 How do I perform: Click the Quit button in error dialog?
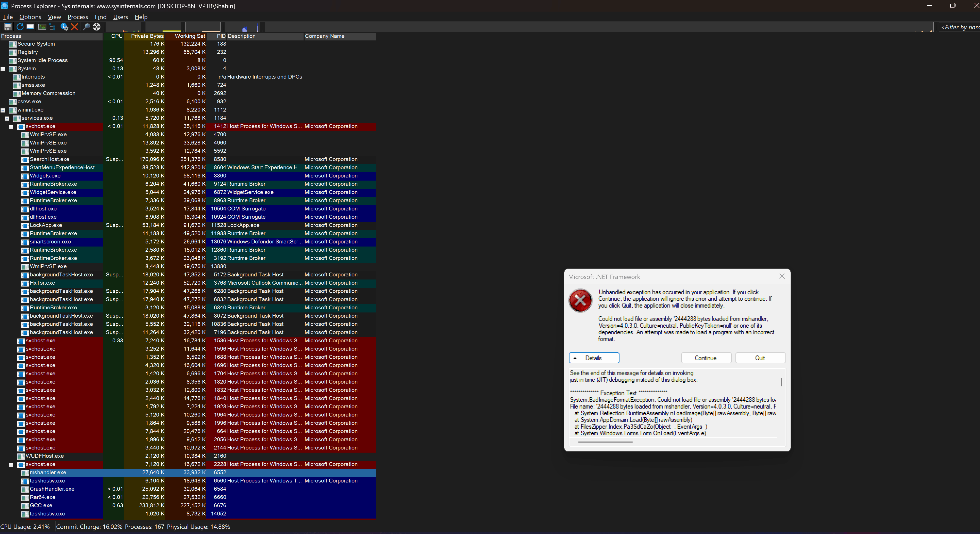coord(760,358)
